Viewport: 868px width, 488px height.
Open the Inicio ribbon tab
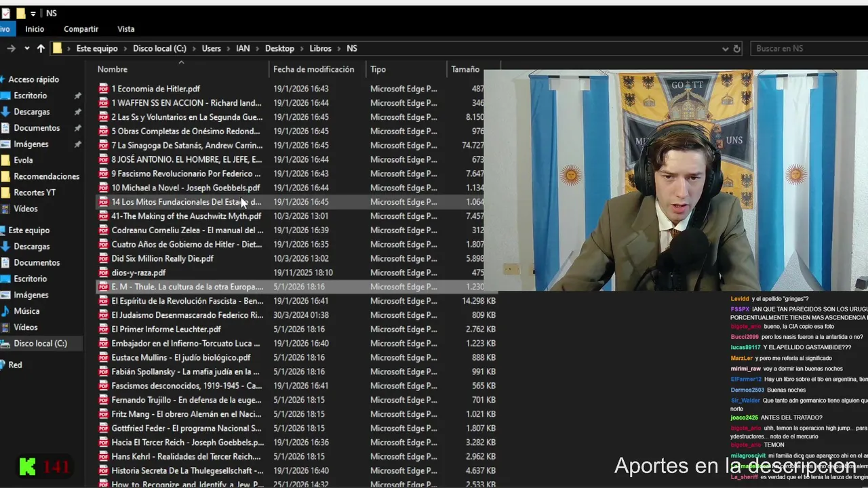[35, 29]
